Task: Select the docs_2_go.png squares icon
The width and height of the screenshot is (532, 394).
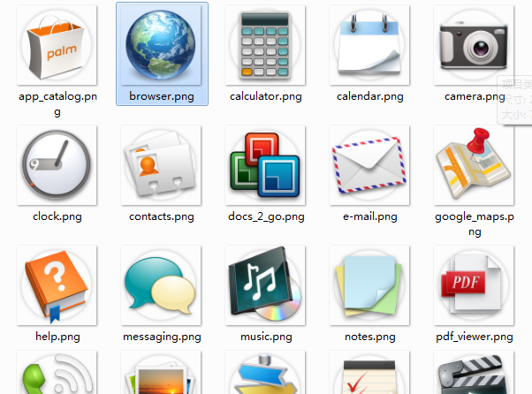Action: coord(265,165)
